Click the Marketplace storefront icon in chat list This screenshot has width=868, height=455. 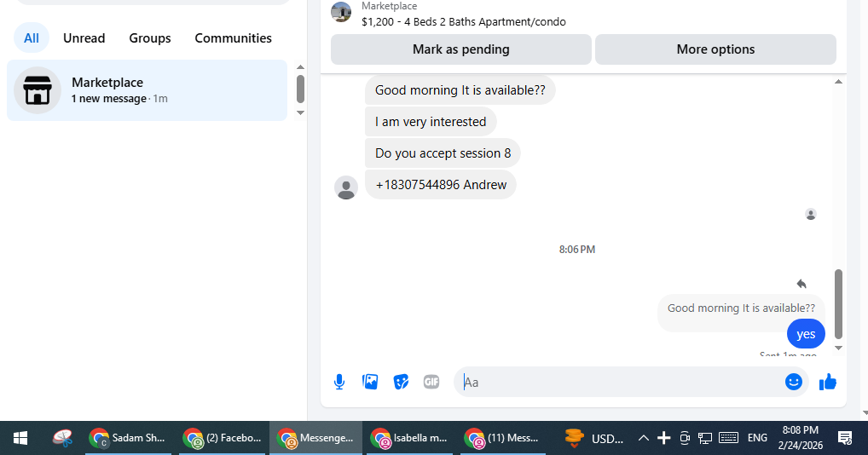click(37, 90)
